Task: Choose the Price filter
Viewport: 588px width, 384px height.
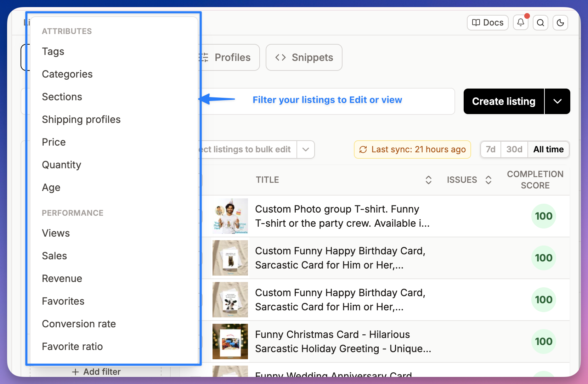Action: click(x=54, y=142)
